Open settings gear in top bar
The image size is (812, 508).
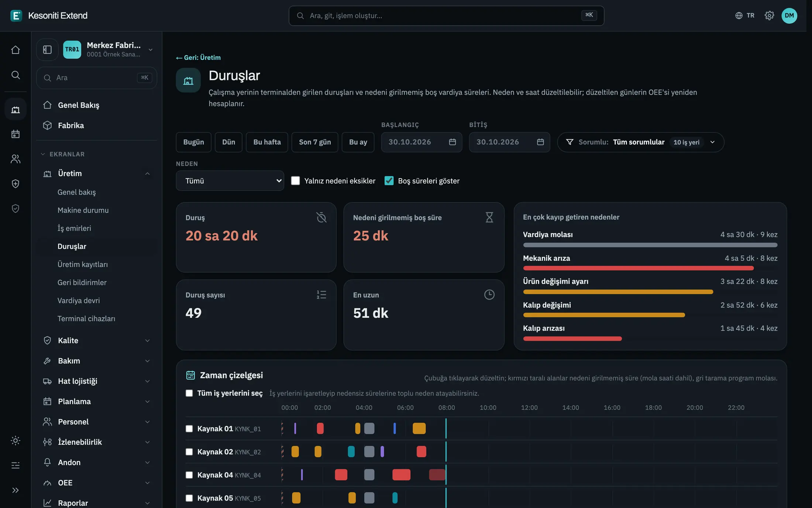point(769,16)
